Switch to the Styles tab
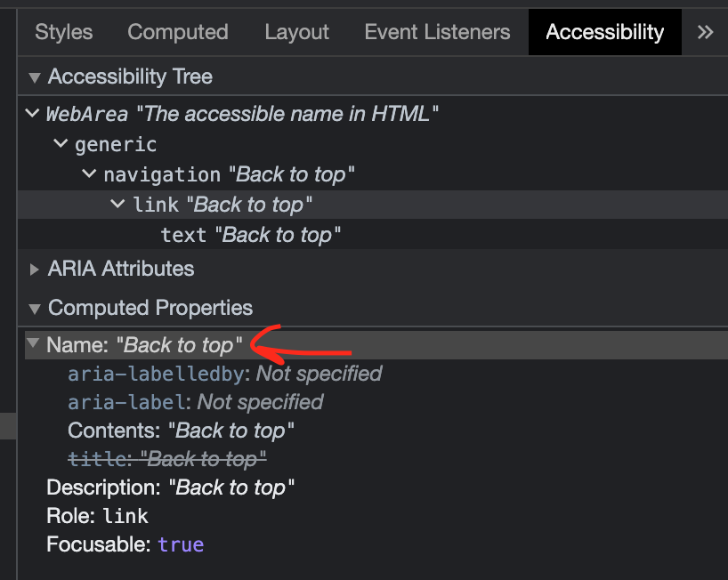This screenshot has width=728, height=580. pyautogui.click(x=63, y=33)
